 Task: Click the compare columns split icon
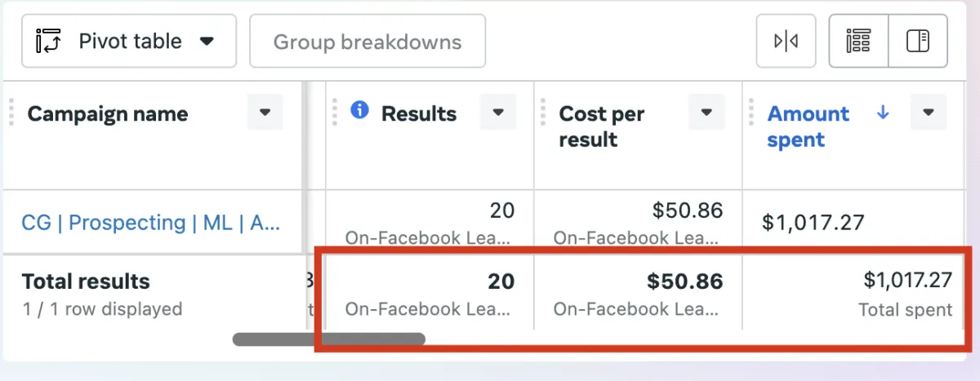pyautogui.click(x=786, y=41)
